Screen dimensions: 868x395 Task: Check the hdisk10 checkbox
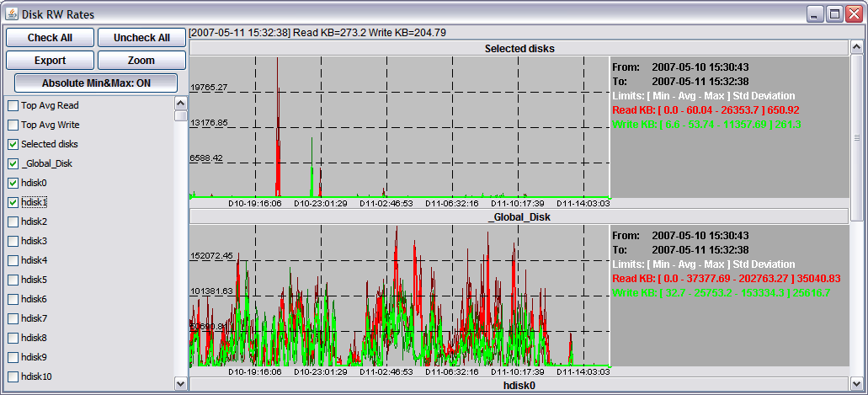[x=13, y=377]
